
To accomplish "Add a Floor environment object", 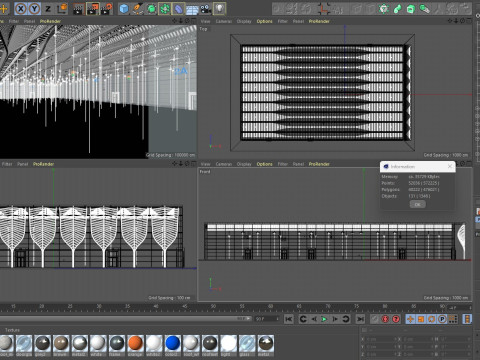I will [192, 10].
